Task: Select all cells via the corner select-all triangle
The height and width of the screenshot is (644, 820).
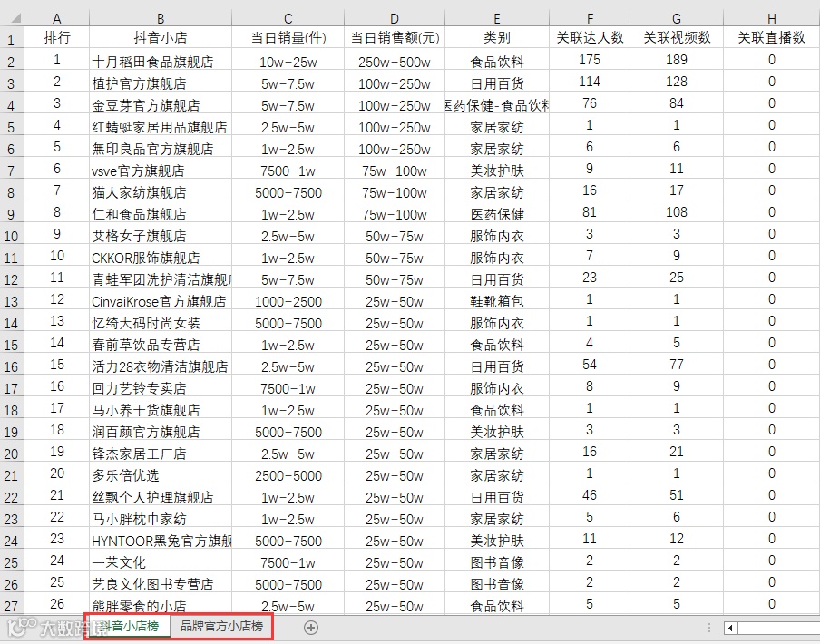Action: point(14,16)
